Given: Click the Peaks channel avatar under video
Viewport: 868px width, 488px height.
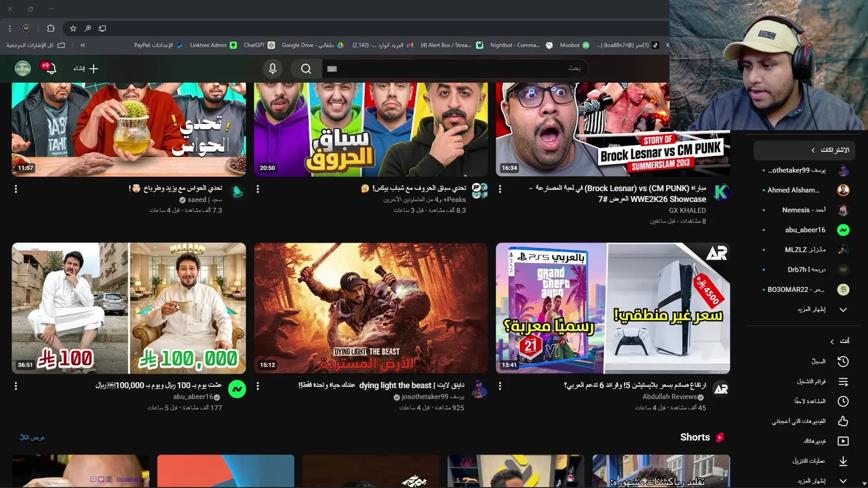Looking at the screenshot, I should 479,191.
